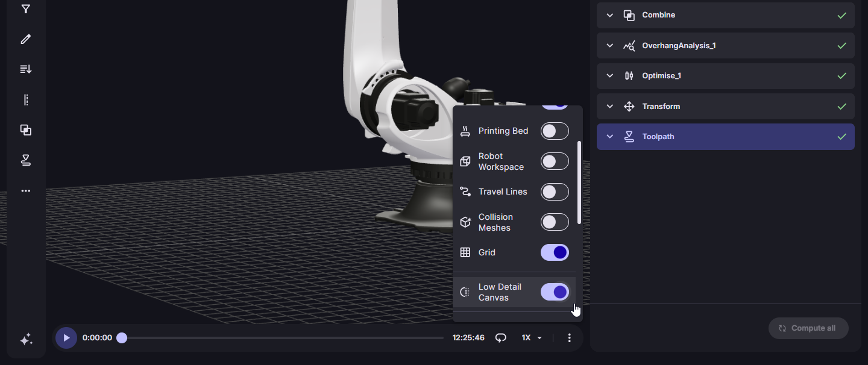
Task: Open the three-dot more tools menu in sidebar
Action: point(25,191)
